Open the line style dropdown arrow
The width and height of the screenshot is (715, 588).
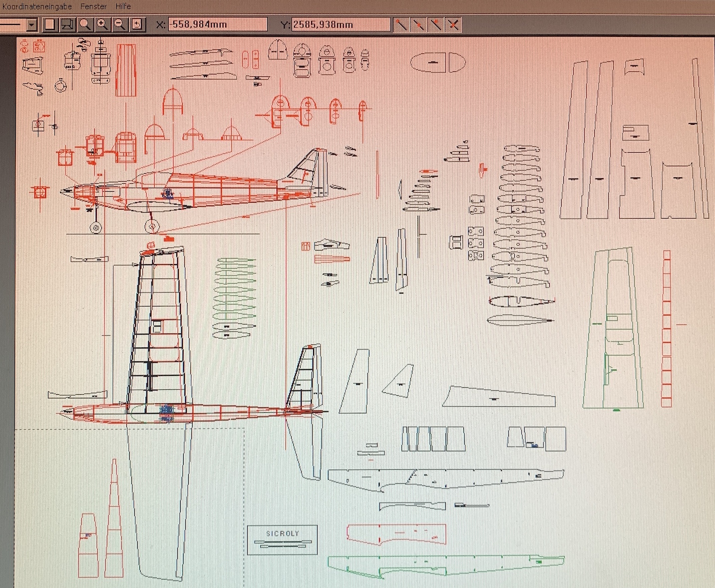(32, 24)
